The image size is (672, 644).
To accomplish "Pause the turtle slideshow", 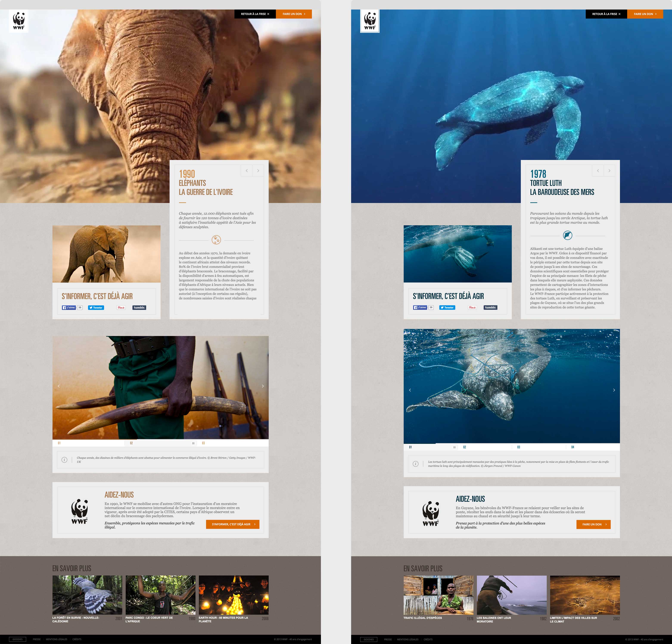I will [454, 447].
